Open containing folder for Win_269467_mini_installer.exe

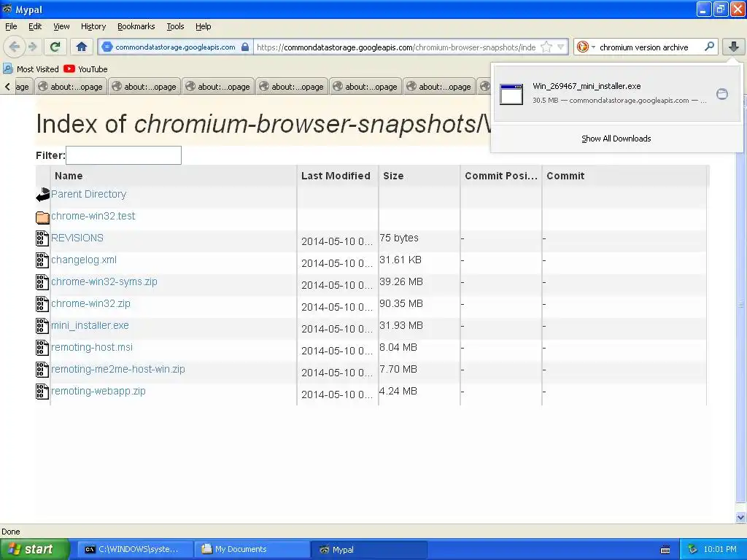pyautogui.click(x=722, y=94)
